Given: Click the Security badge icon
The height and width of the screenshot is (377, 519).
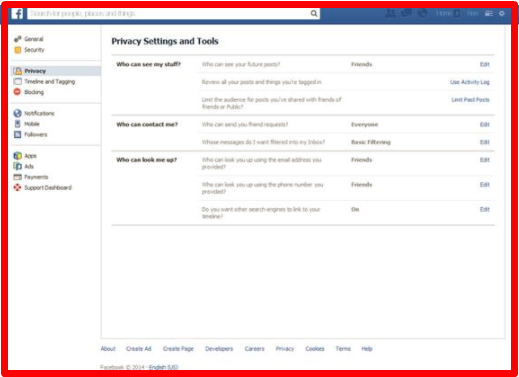Looking at the screenshot, I should point(18,50).
